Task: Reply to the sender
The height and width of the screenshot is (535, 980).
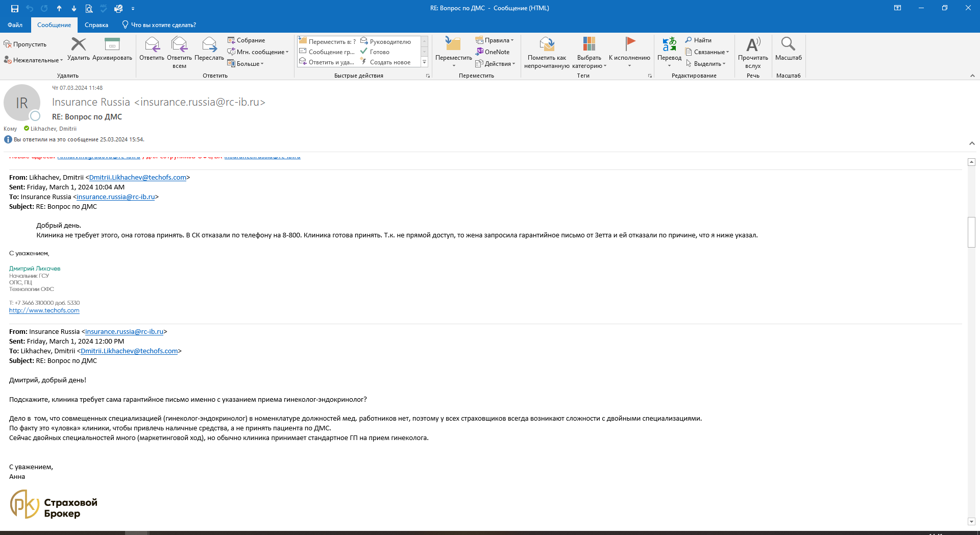Action: tap(152, 49)
